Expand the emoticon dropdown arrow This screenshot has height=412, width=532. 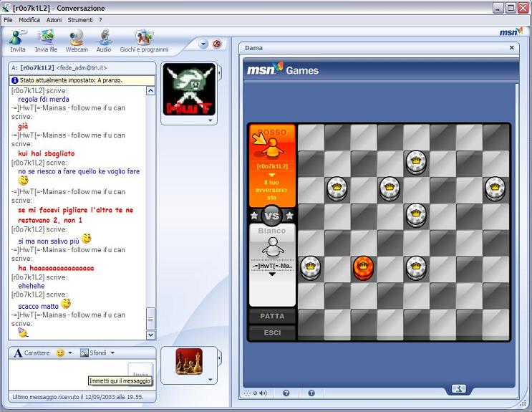[x=70, y=353]
